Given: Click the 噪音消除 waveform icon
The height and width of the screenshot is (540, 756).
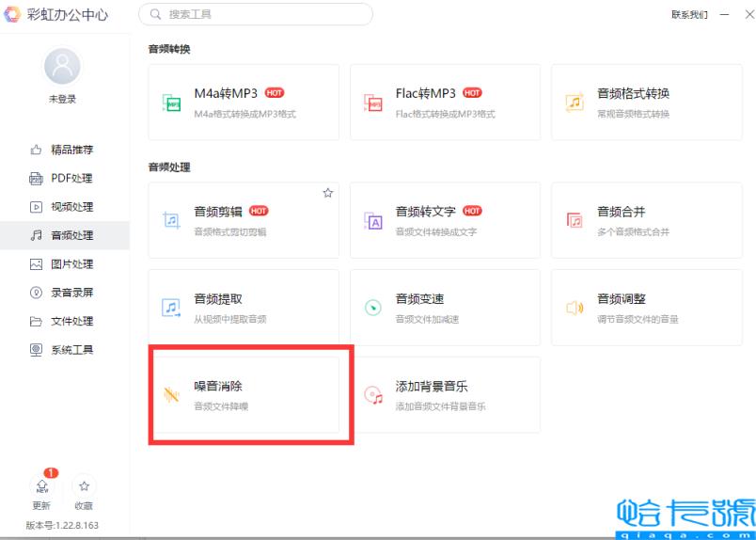Looking at the screenshot, I should tap(172, 395).
